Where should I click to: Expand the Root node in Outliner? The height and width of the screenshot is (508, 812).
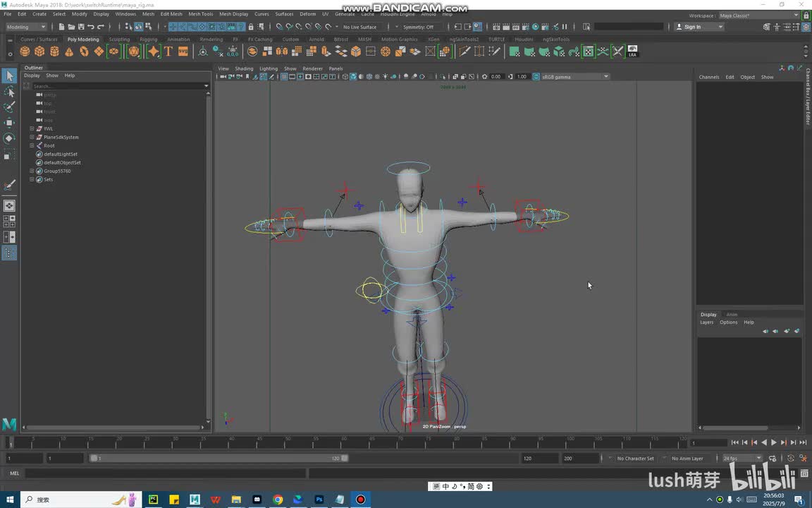click(x=32, y=145)
